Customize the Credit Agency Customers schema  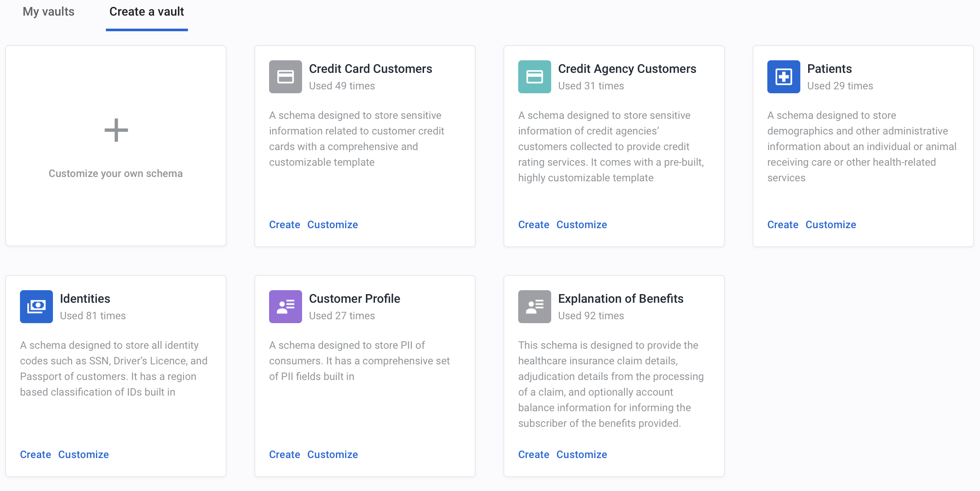[x=582, y=225]
